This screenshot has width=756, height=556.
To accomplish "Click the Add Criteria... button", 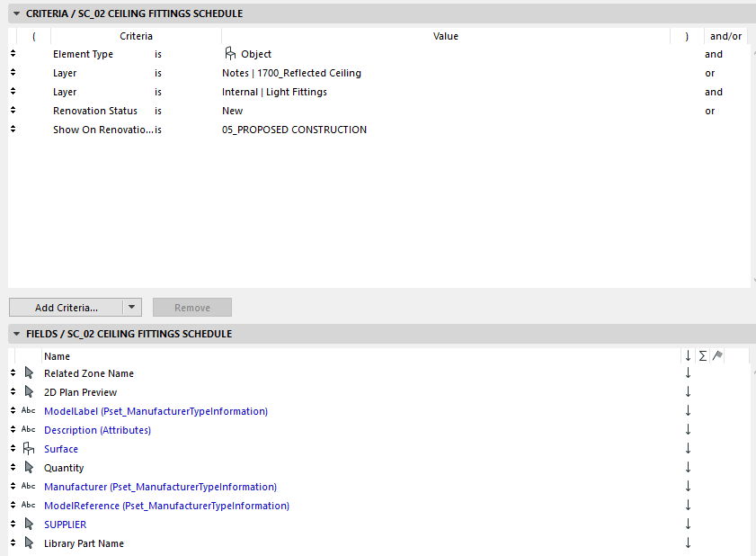I will 66,308.
